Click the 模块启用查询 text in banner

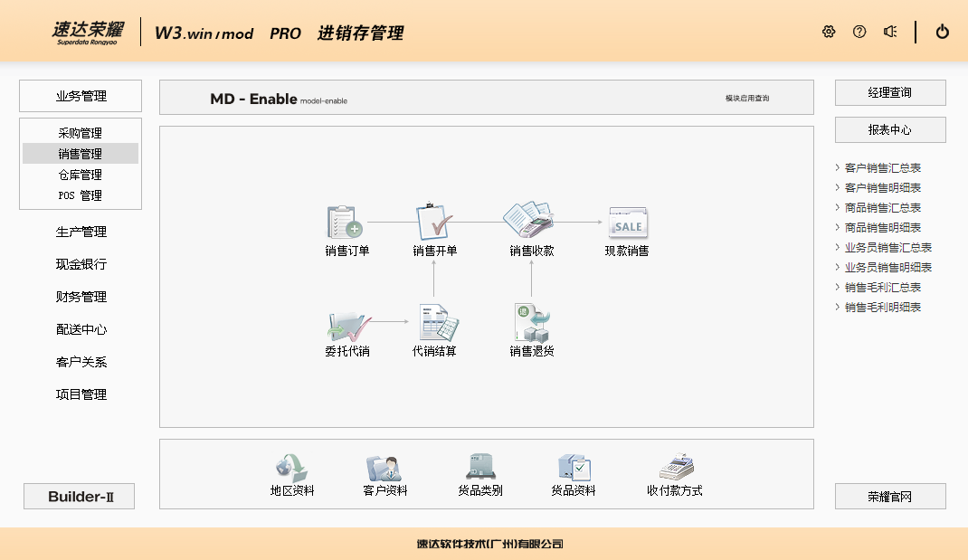tap(747, 98)
